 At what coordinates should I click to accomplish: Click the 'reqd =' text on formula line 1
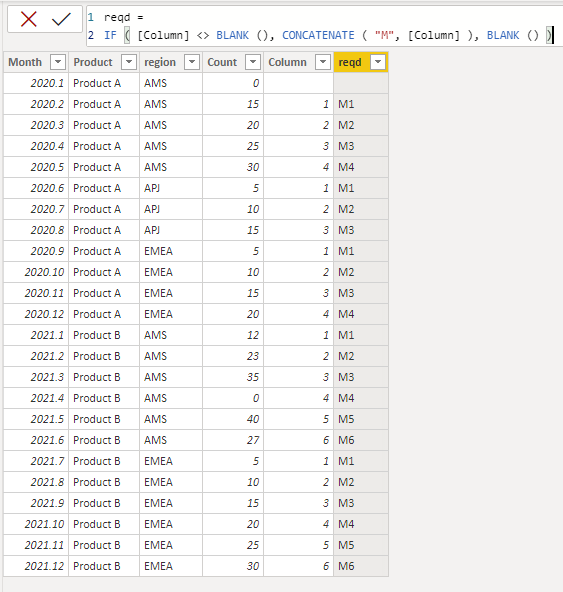(x=123, y=18)
